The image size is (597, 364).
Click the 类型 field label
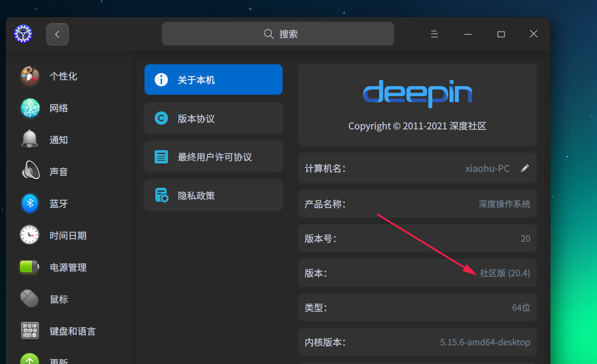pyautogui.click(x=316, y=307)
